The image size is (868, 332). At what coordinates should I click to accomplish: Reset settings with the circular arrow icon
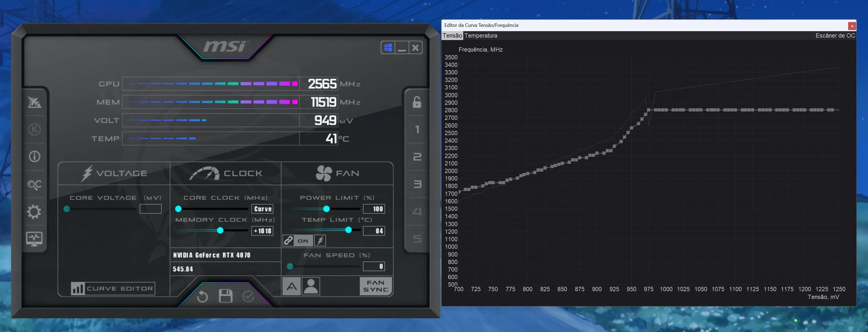(x=202, y=297)
